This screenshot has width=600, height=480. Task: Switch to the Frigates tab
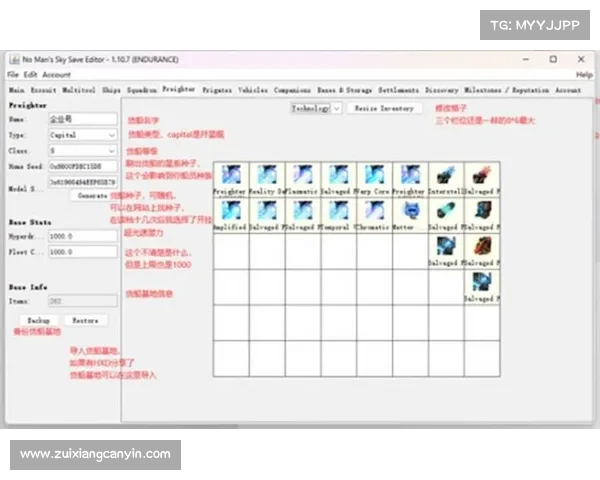[x=217, y=90]
